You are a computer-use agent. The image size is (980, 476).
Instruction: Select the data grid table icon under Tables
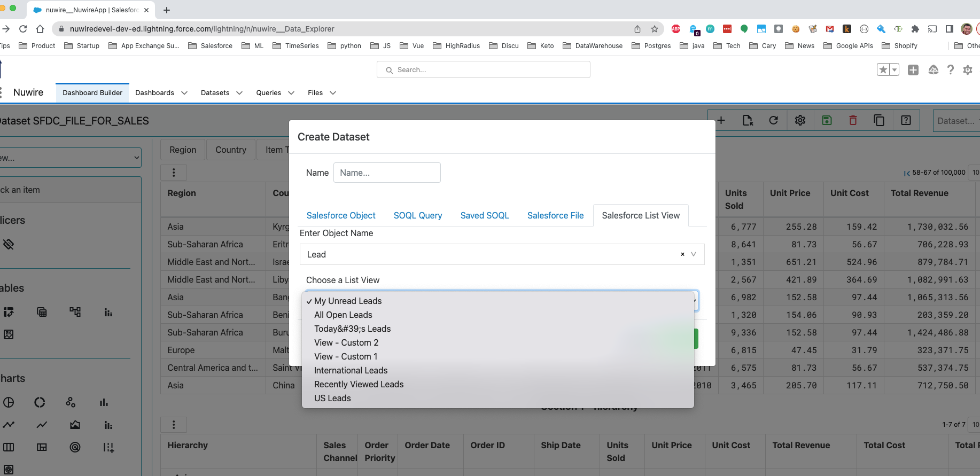(42, 312)
